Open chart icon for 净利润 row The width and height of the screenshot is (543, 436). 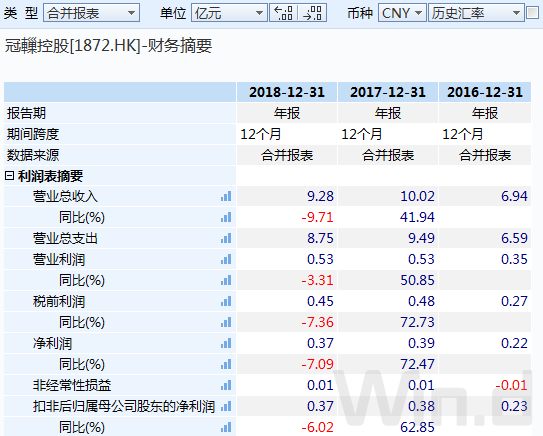pyautogui.click(x=226, y=343)
